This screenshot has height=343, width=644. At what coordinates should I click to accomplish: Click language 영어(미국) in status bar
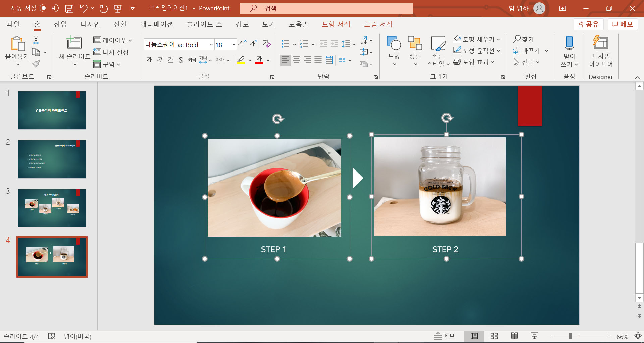pyautogui.click(x=77, y=336)
